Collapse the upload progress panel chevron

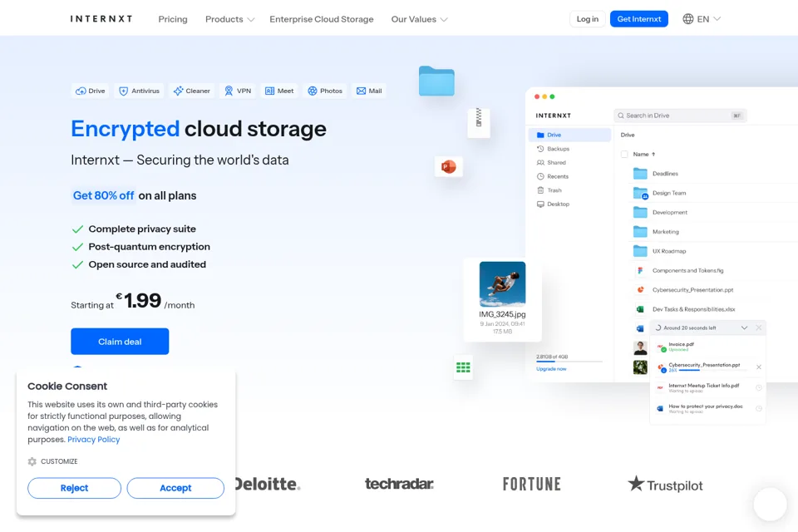tap(744, 328)
